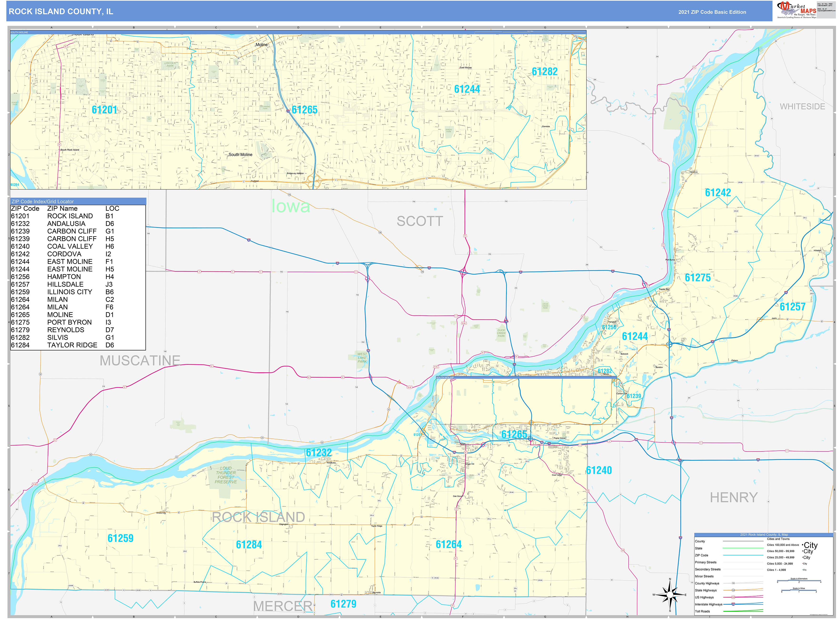Click the US Highways shield symbol in legend

(733, 598)
